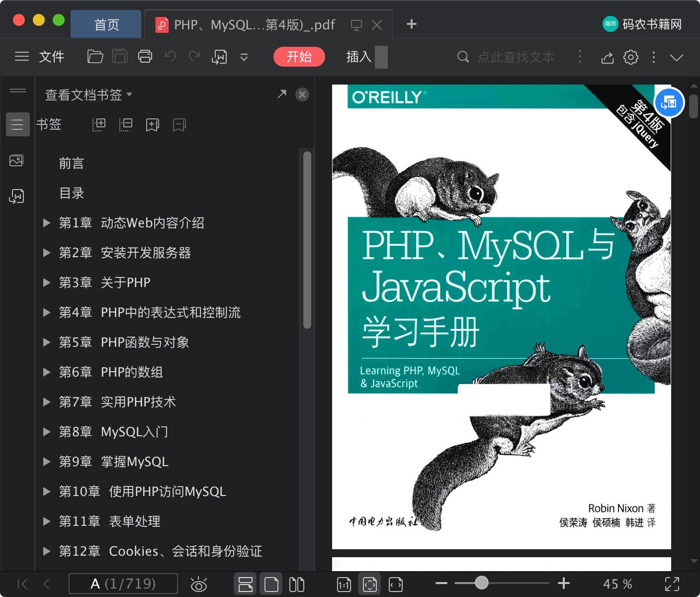Click the 点此查找文本 search field
This screenshot has height=597, width=700.
[516, 57]
